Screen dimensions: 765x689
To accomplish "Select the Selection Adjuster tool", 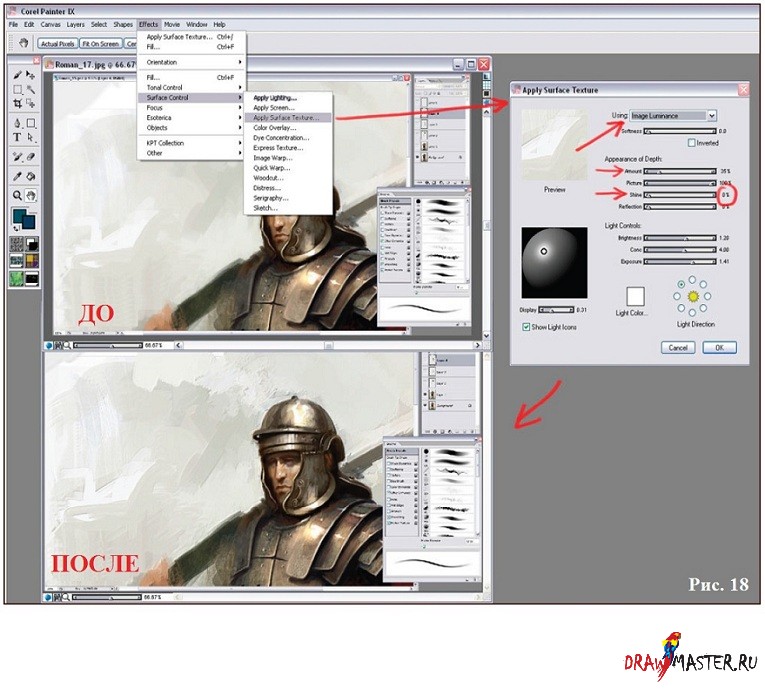I will coord(31,103).
